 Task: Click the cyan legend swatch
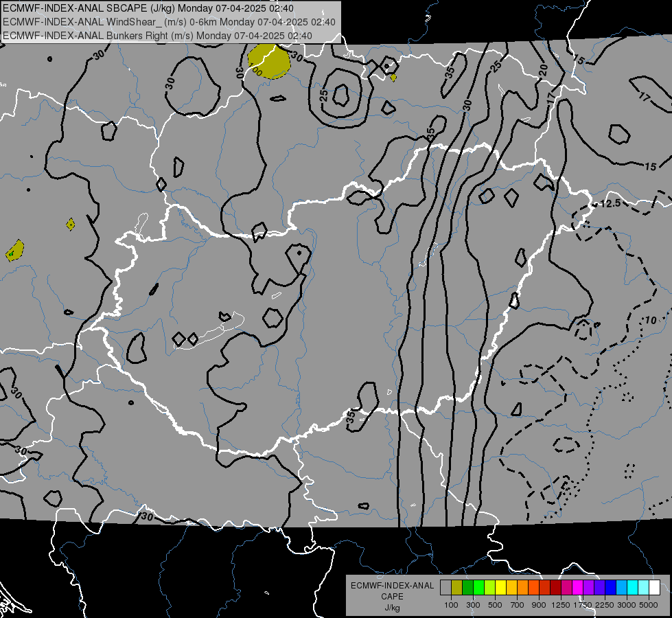[x=633, y=588]
